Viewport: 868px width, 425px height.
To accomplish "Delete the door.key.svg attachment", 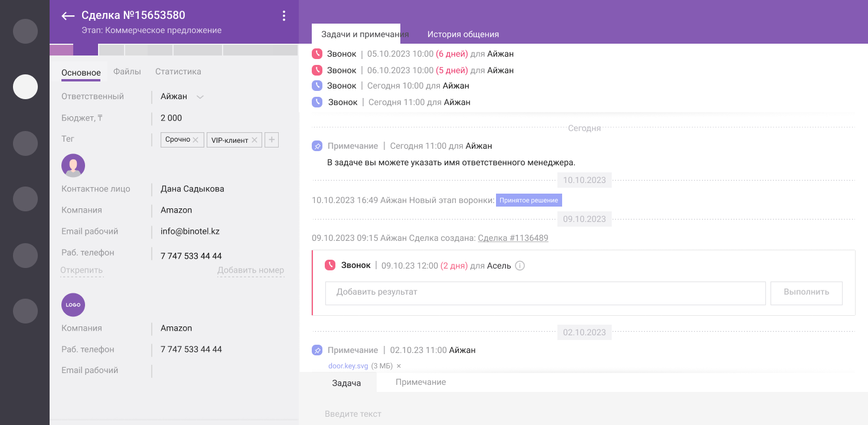I will pos(399,366).
